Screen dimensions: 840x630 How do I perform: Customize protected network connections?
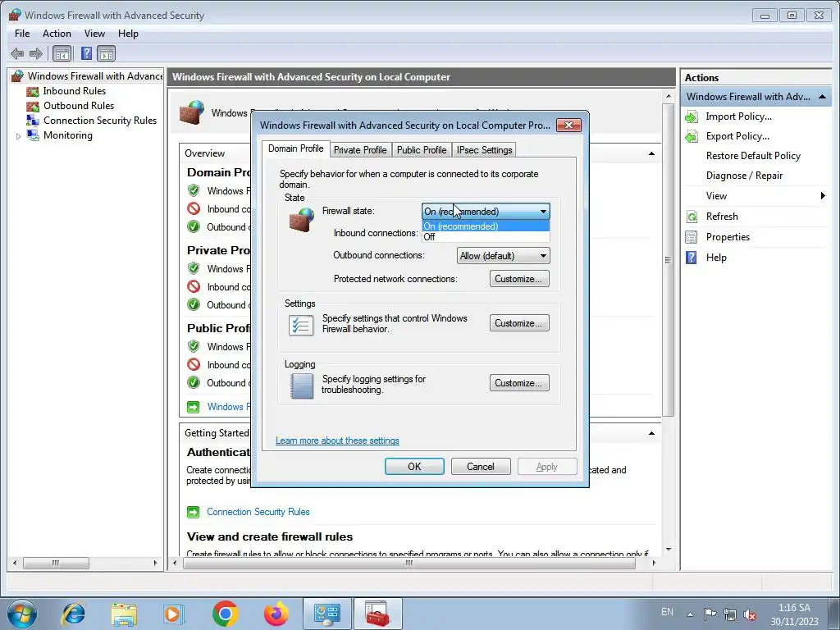[519, 279]
